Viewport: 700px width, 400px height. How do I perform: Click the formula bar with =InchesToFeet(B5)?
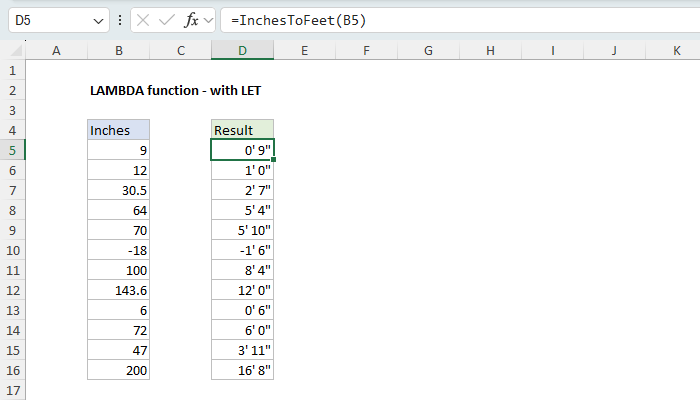(x=460, y=20)
